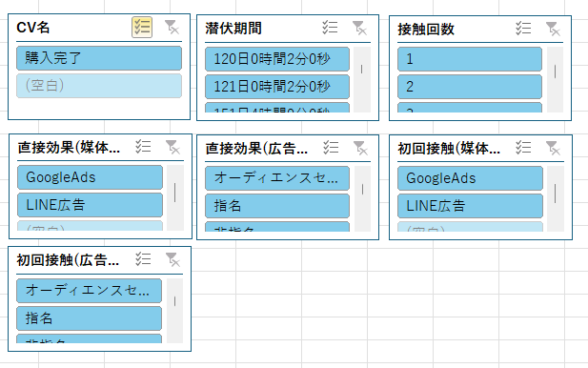The width and height of the screenshot is (588, 368).
Task: Toggle multi-select in 接触回数 slicer
Action: (523, 29)
